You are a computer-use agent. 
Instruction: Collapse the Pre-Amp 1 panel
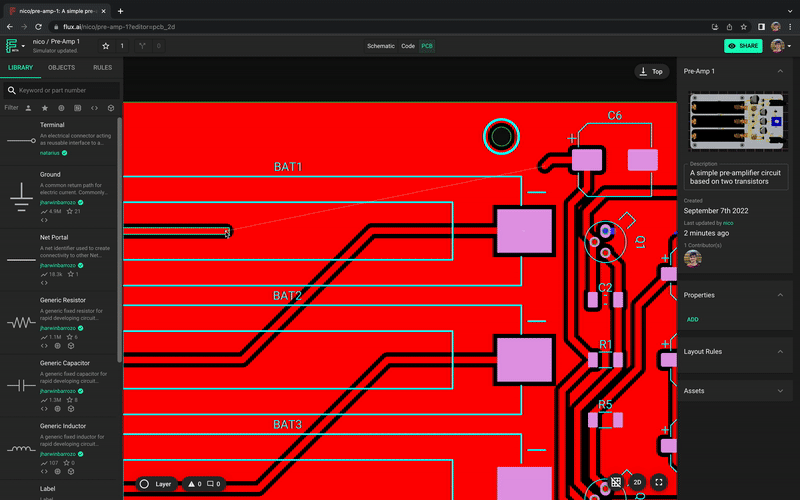click(779, 72)
